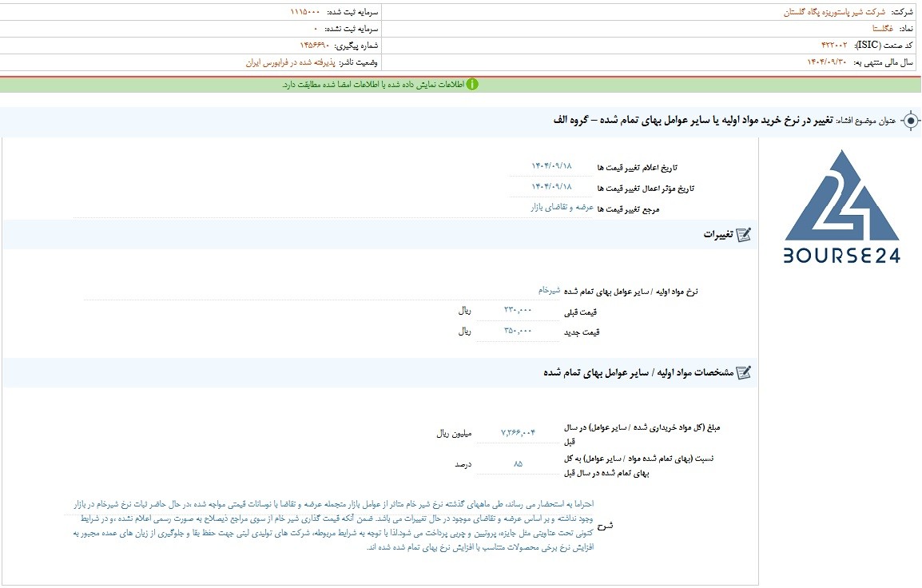
Task: Click the fiscal year end date 1404/09/30
Action: [827, 62]
